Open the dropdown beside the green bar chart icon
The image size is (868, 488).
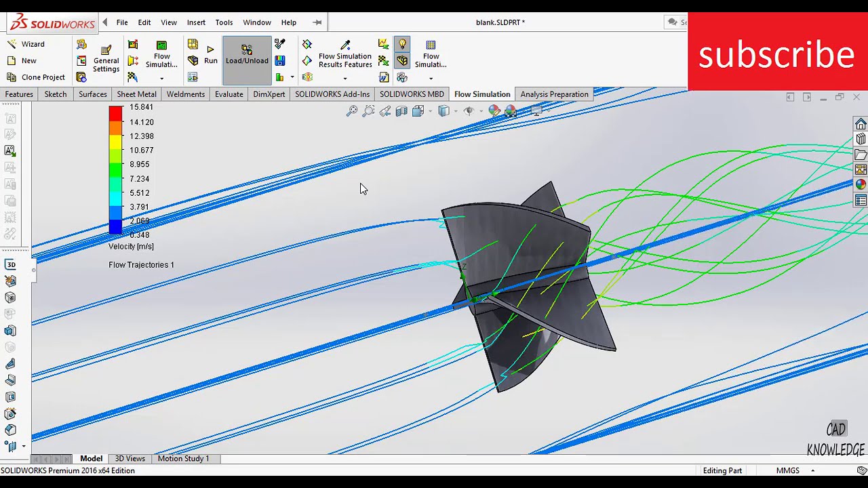(x=292, y=77)
